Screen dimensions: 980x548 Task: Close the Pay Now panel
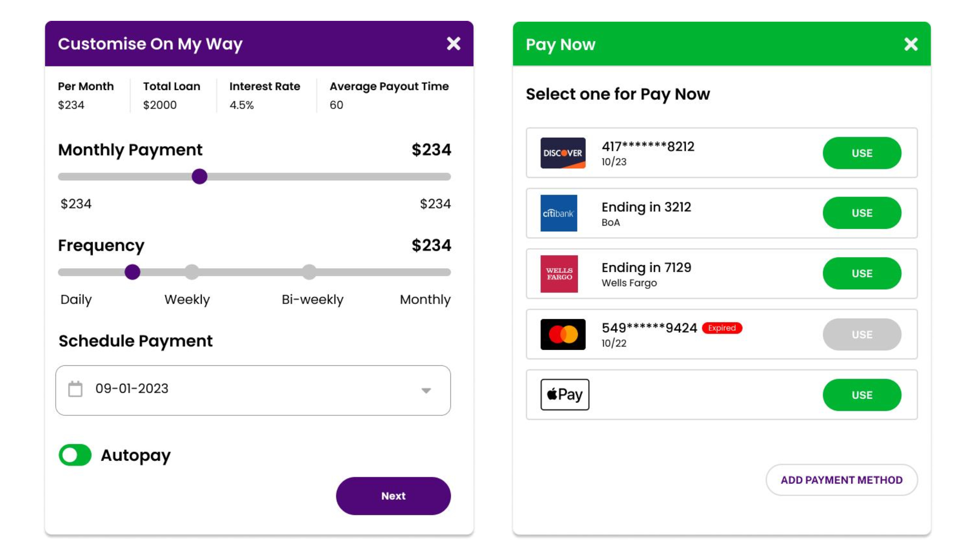(911, 44)
